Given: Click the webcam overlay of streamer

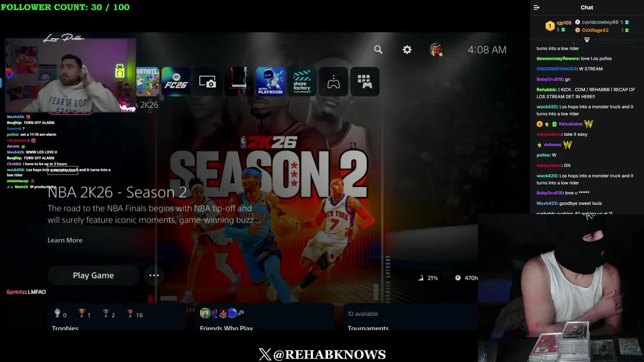Looking at the screenshot, I should (70, 74).
